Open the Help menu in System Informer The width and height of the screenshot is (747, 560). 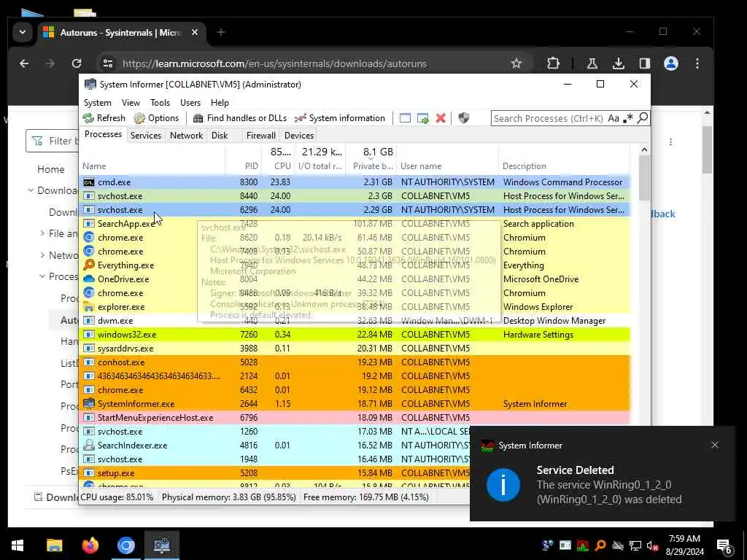click(220, 103)
